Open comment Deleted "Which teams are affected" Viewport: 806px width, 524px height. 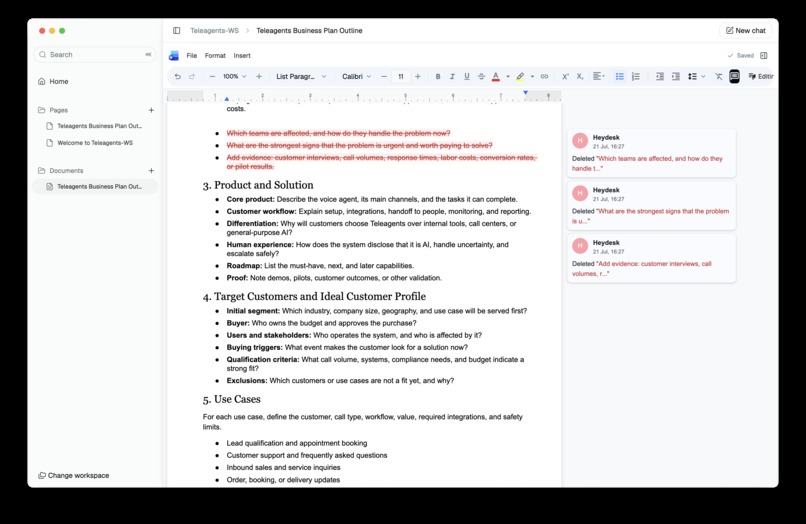(x=651, y=153)
